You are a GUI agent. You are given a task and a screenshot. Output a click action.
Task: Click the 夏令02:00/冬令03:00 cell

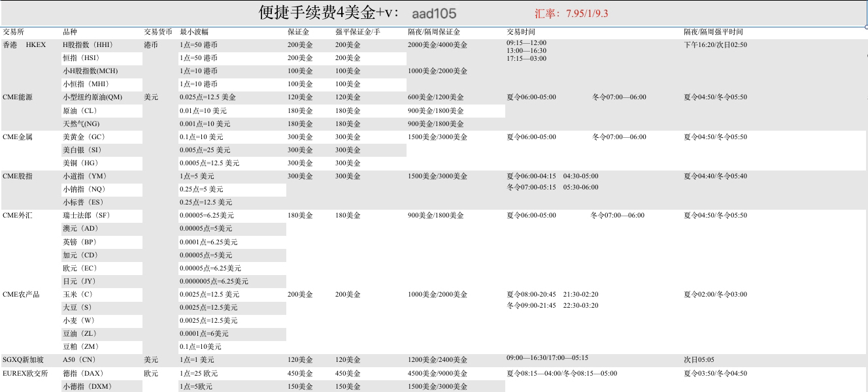tap(716, 295)
